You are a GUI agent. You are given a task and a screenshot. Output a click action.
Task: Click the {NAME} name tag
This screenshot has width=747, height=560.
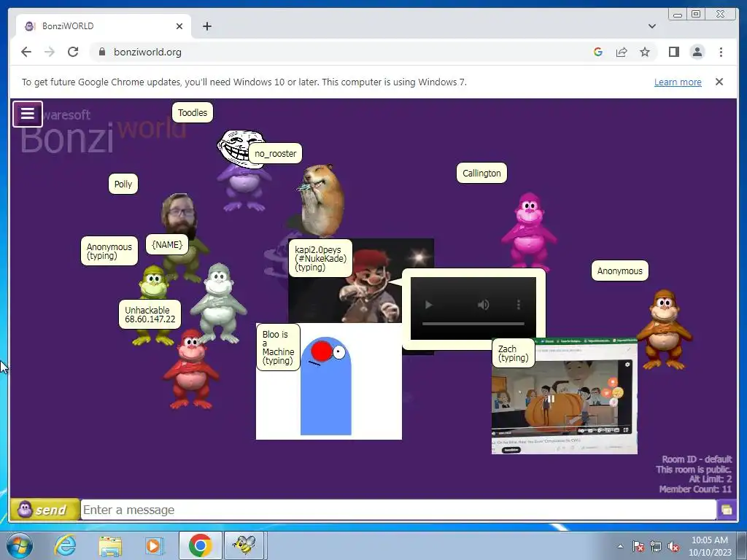(167, 244)
